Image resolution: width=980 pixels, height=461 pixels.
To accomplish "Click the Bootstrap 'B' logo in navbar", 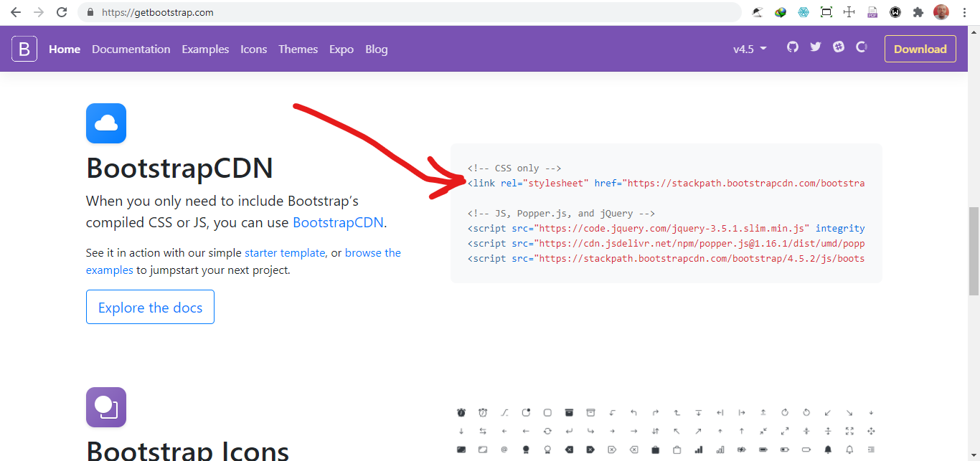I will click(24, 49).
